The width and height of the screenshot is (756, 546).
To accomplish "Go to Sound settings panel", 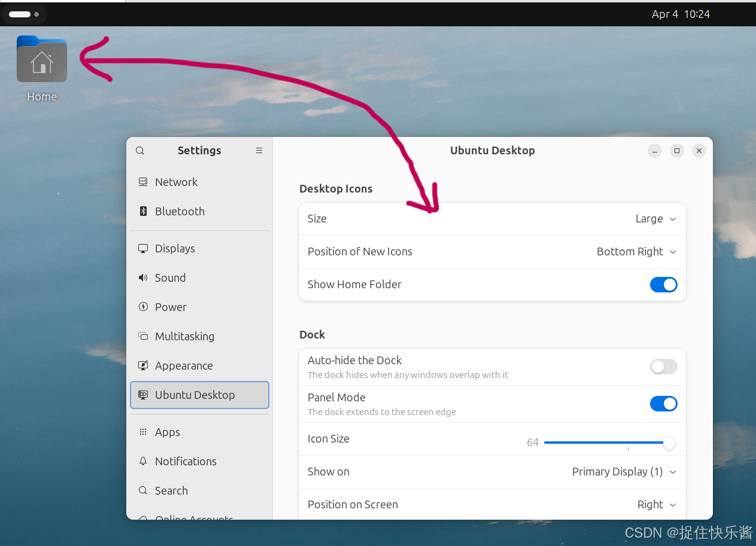I will (x=199, y=277).
